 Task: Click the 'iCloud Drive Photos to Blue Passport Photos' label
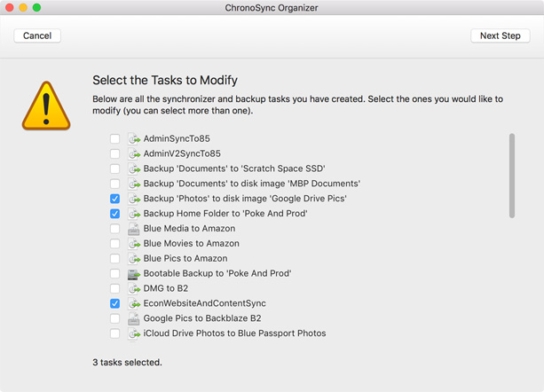[x=234, y=333]
